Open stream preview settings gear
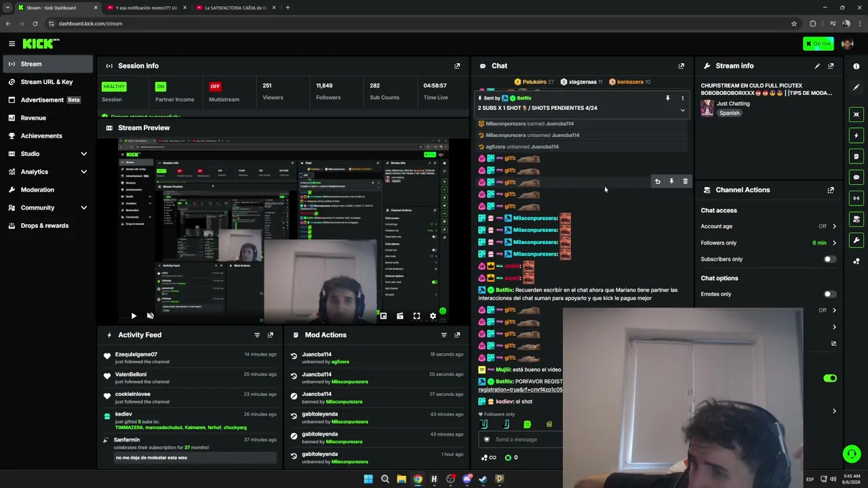This screenshot has width=868, height=488. pyautogui.click(x=433, y=316)
